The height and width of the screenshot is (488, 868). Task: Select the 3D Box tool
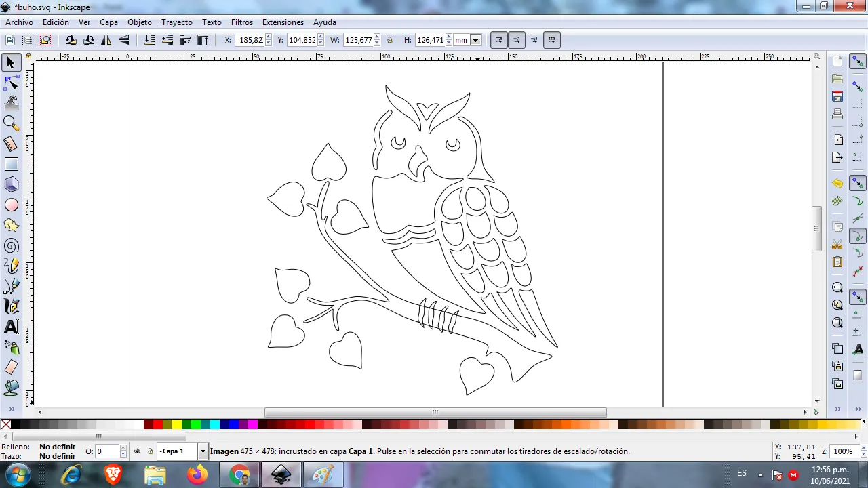11,184
